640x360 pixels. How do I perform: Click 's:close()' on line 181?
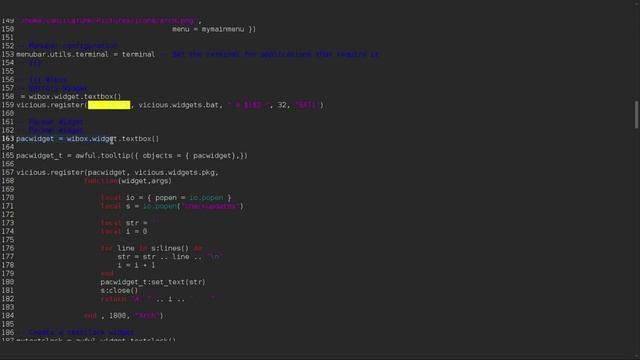(x=119, y=291)
